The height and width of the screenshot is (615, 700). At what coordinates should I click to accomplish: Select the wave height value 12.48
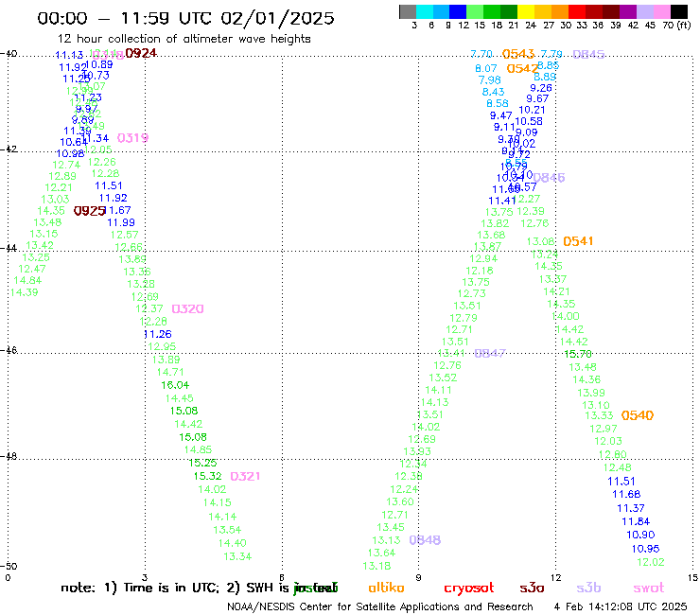618,467
